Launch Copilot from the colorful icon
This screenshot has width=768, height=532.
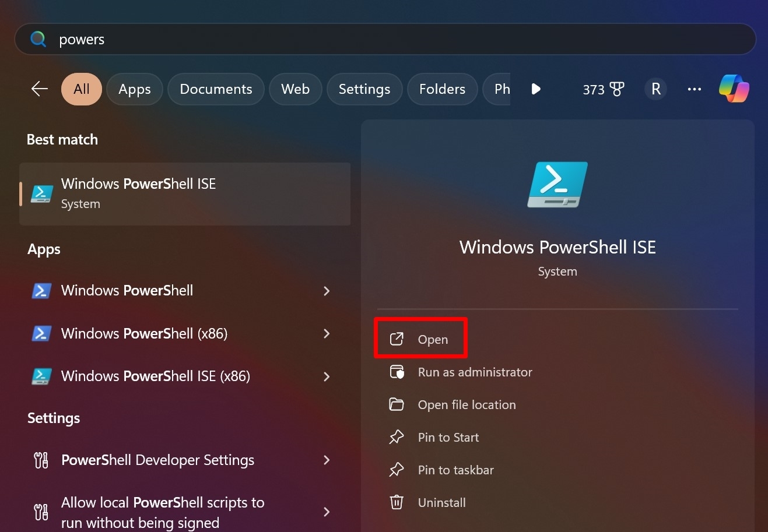coord(734,89)
